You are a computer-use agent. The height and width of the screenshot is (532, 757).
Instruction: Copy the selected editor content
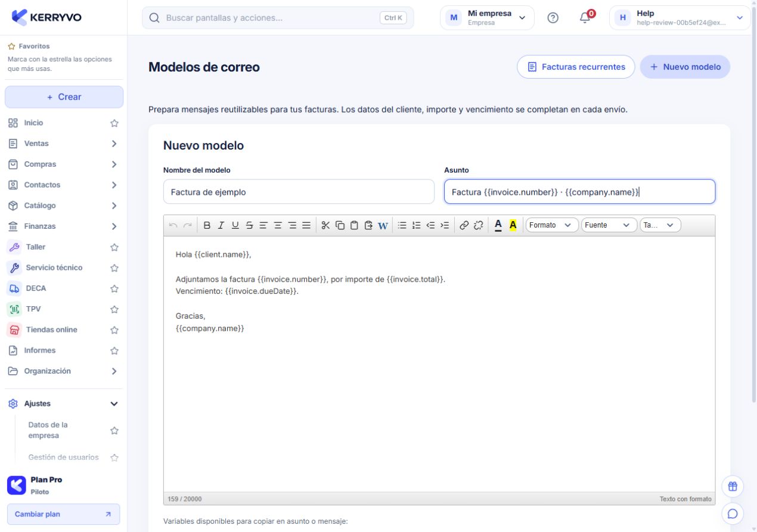point(340,225)
